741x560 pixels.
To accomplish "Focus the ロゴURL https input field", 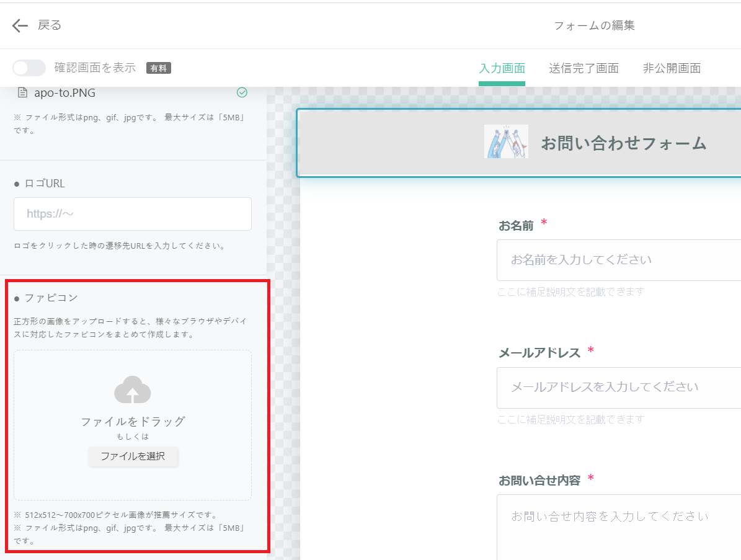I will tap(133, 214).
